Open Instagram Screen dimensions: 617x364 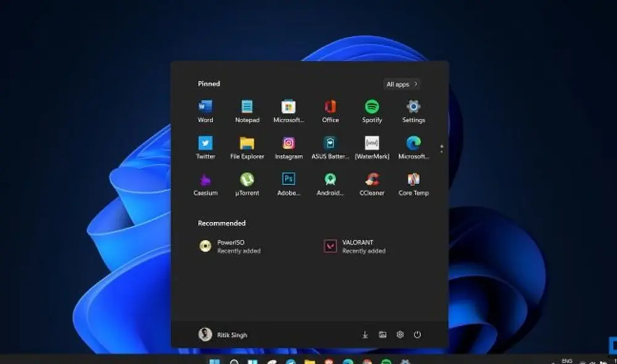click(289, 146)
